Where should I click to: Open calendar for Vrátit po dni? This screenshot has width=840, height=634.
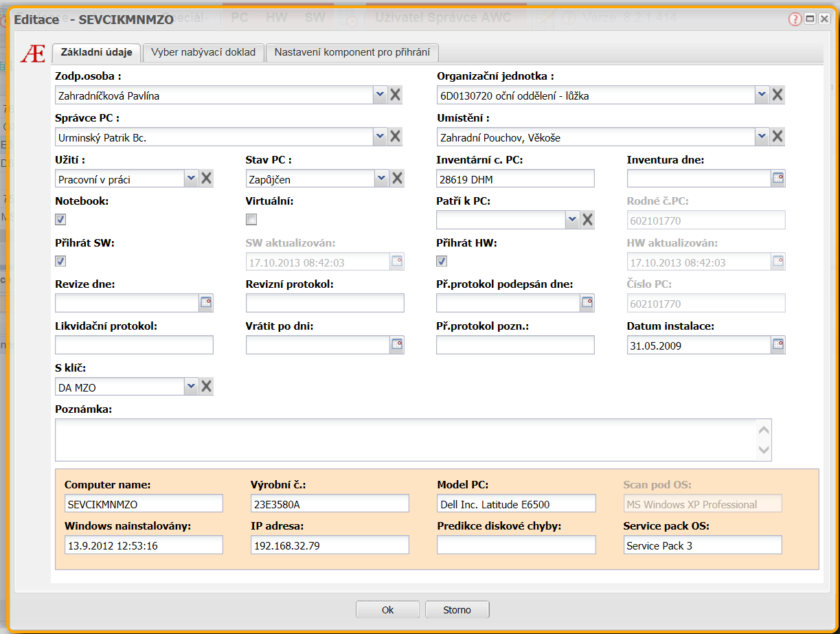click(396, 345)
